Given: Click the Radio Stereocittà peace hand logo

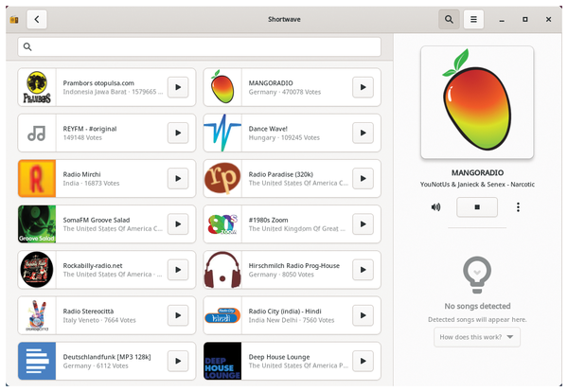Looking at the screenshot, I should tap(37, 315).
